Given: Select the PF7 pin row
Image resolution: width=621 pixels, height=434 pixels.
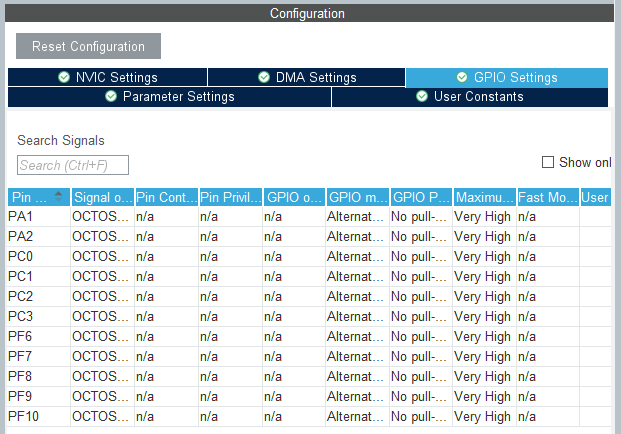Looking at the screenshot, I should (309, 356).
